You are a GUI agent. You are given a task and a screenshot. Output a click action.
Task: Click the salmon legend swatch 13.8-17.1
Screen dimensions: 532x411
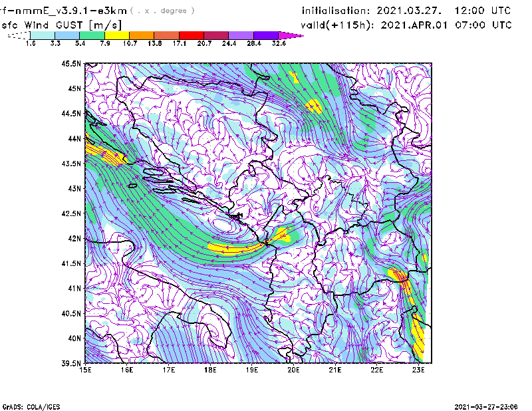[x=167, y=35]
